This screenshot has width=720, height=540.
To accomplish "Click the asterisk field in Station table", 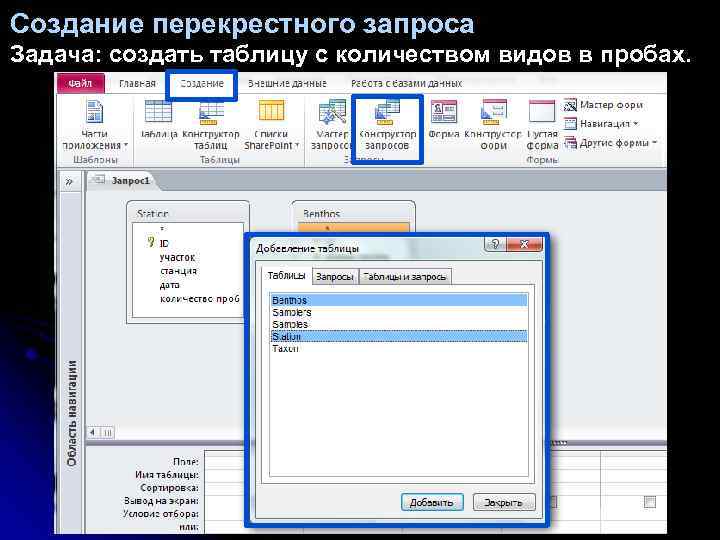I will pyautogui.click(x=162, y=229).
